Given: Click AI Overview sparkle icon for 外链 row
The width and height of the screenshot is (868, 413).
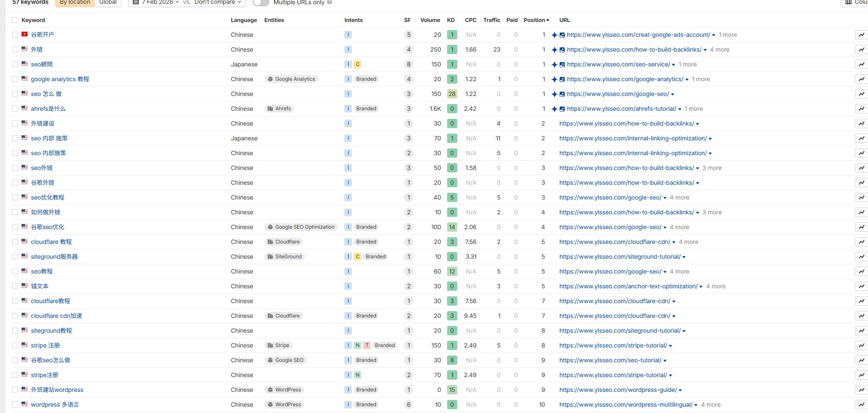Looking at the screenshot, I should (554, 50).
